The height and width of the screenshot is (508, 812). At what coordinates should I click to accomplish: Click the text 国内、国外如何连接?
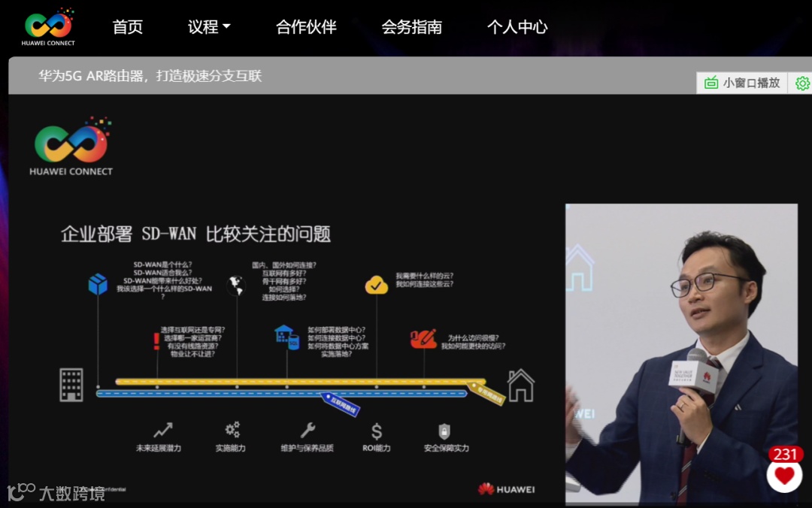point(283,265)
